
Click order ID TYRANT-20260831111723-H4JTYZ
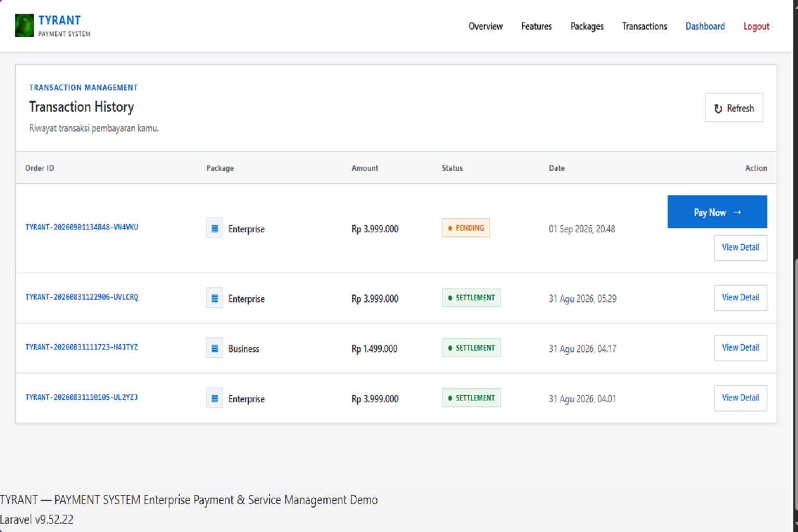(82, 347)
